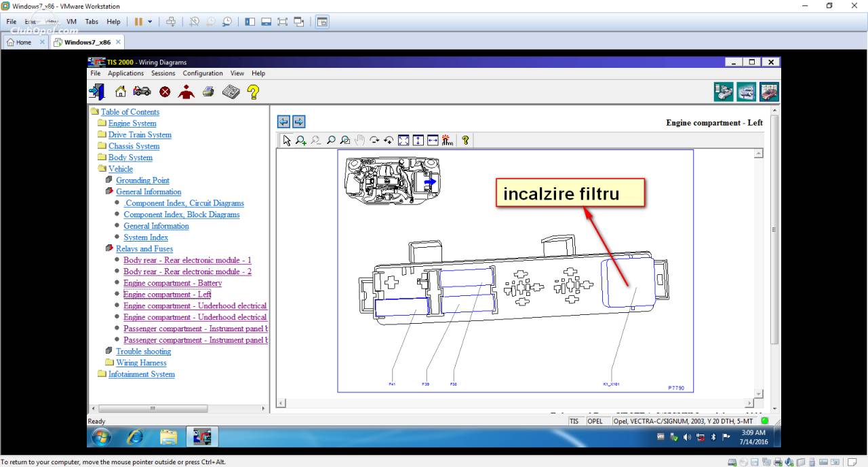The width and height of the screenshot is (868, 467).
Task: Open diagram viewer help question icon
Action: click(x=465, y=141)
